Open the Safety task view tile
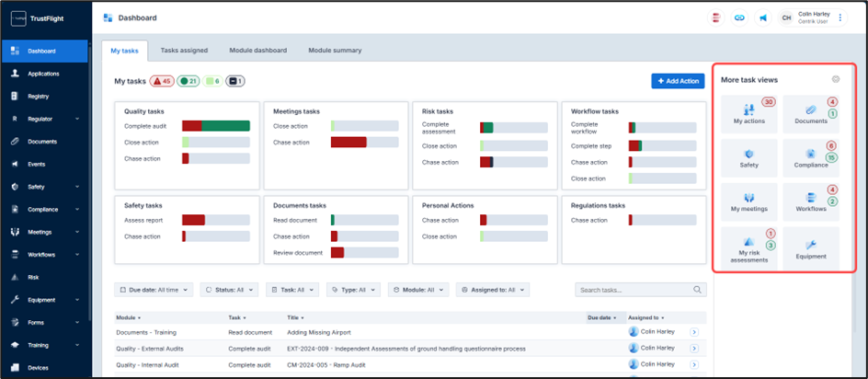 (748, 160)
